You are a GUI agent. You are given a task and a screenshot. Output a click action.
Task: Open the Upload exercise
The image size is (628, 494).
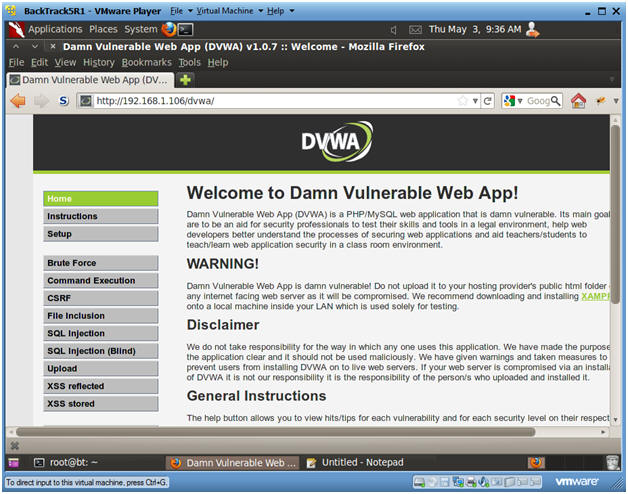[x=101, y=369]
